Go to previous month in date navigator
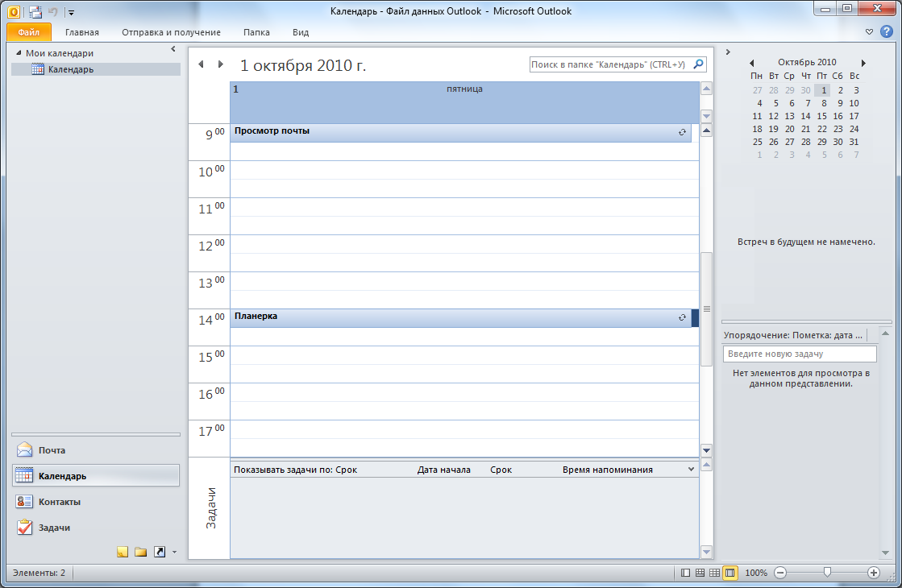The width and height of the screenshot is (902, 588). coord(751,63)
